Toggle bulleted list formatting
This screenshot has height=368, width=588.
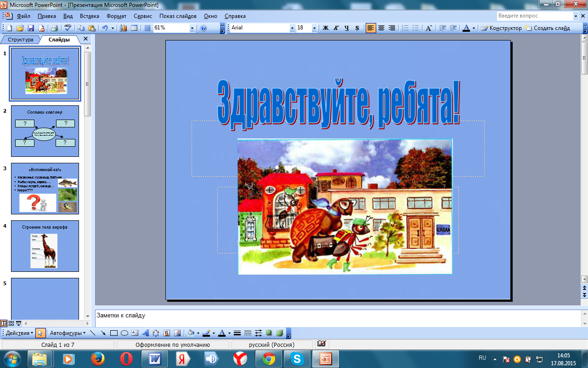[416, 28]
